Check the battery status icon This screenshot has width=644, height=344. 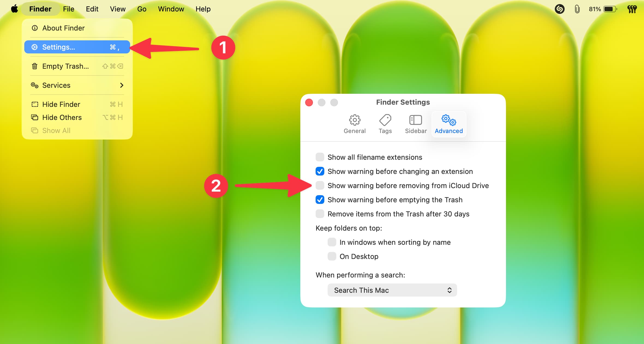click(610, 9)
